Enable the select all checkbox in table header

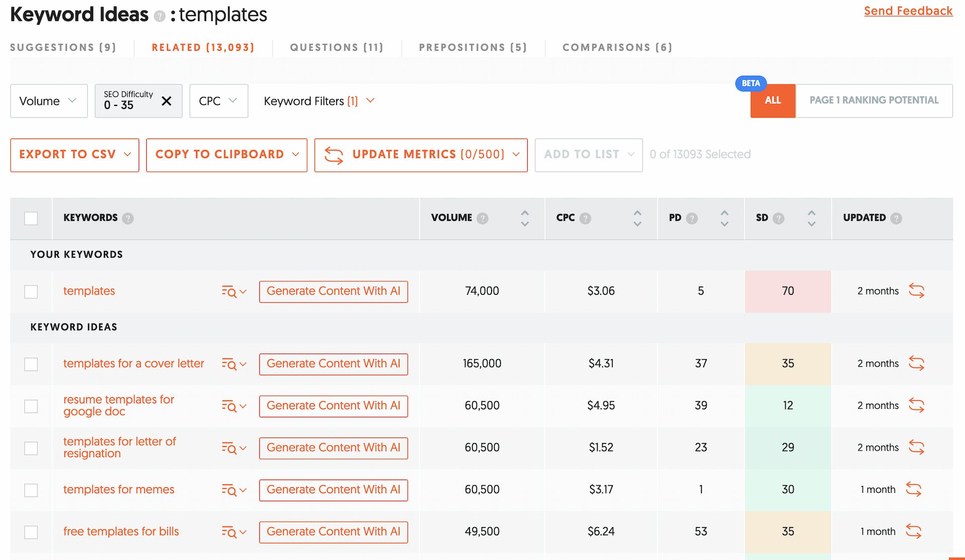[32, 217]
